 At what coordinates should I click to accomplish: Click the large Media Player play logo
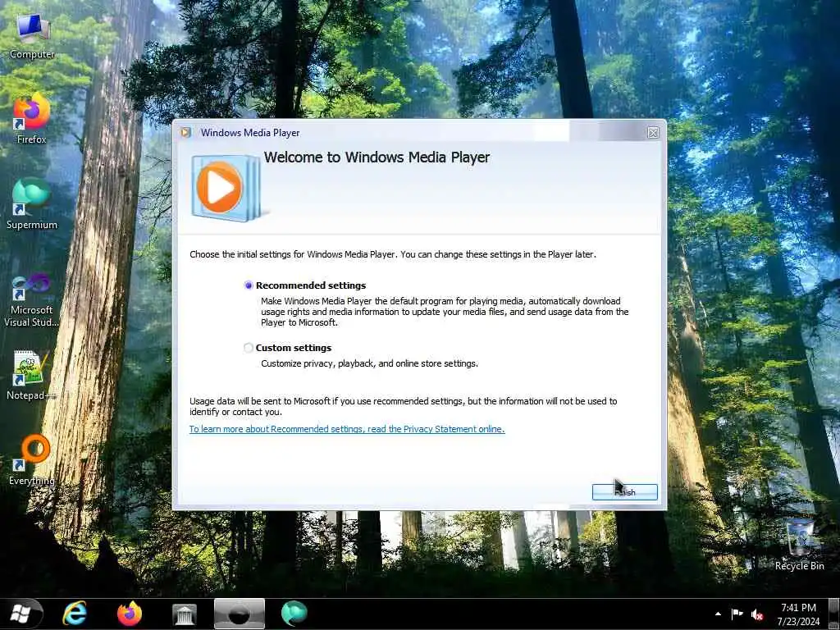coord(226,188)
